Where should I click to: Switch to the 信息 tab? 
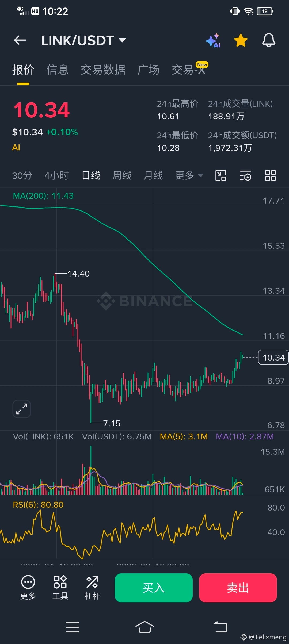pos(58,70)
